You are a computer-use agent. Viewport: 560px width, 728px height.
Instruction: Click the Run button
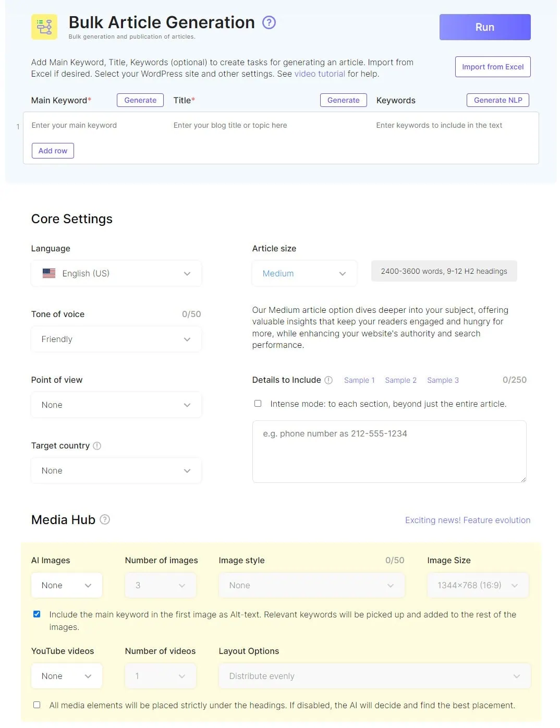click(485, 27)
